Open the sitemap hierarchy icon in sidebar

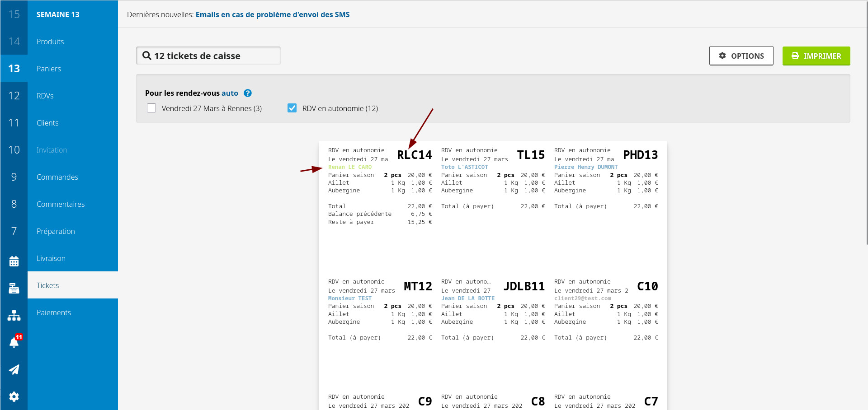(14, 315)
